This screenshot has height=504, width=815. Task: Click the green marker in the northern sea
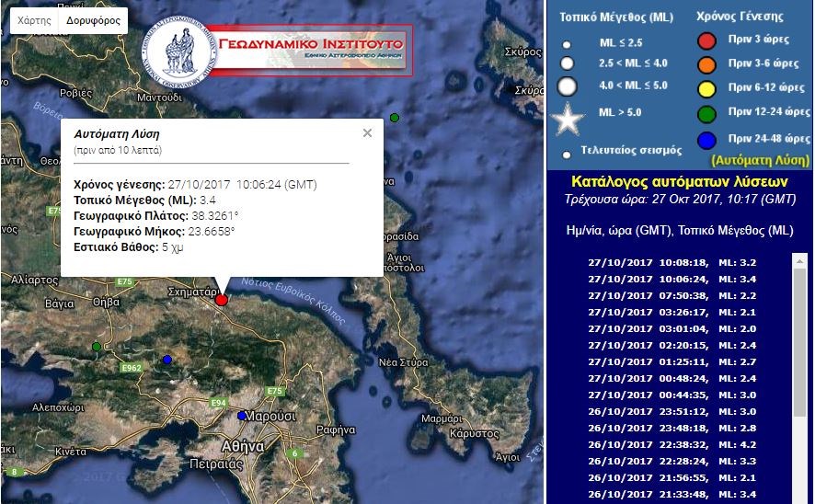[x=395, y=118]
